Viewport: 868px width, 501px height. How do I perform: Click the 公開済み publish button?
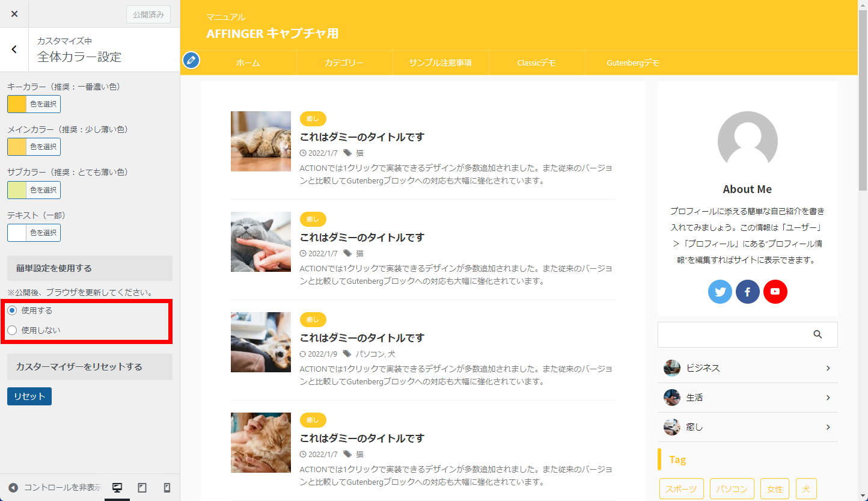(148, 14)
